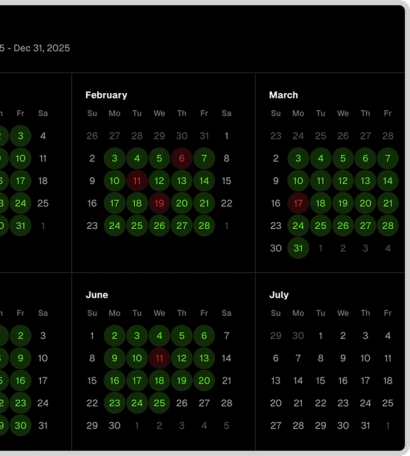Choose July 22 in the calendar
This screenshot has width=410, height=456.
(x=321, y=403)
